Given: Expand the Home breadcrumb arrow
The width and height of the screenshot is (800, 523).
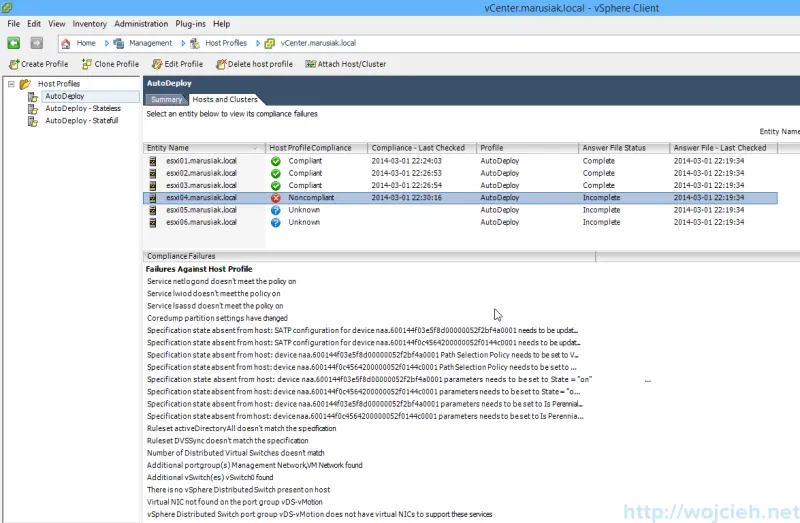Looking at the screenshot, I should point(107,43).
